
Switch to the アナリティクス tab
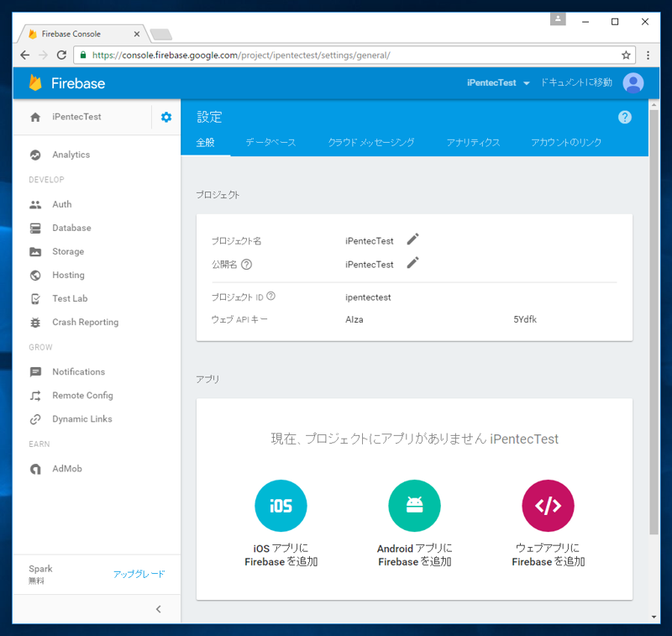point(473,142)
